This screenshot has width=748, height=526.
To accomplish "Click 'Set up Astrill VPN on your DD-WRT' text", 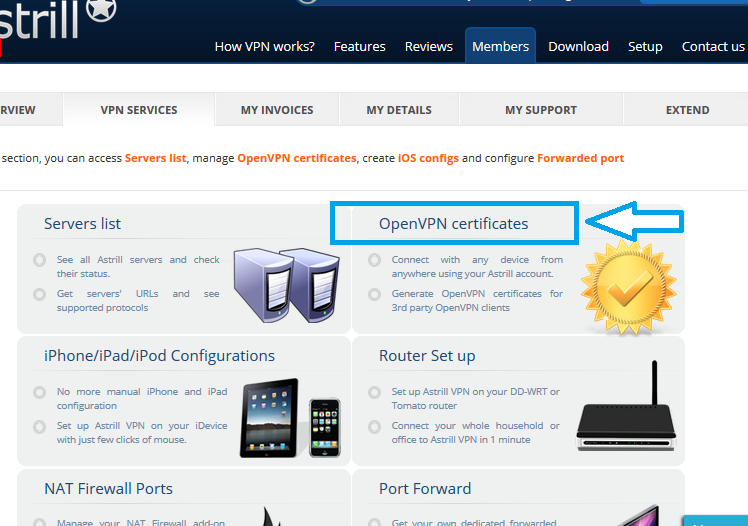I will pos(476,392).
